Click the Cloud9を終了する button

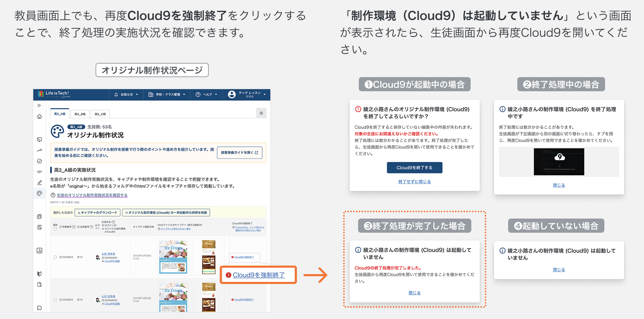(x=414, y=168)
